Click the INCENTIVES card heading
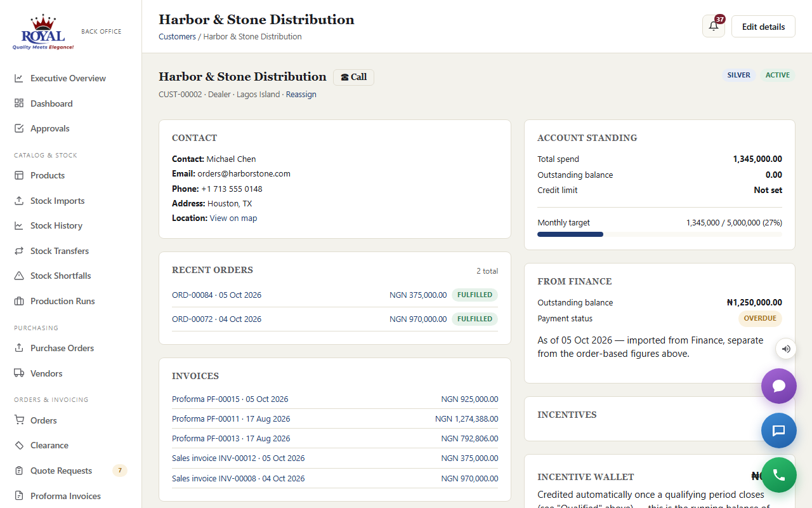The height and width of the screenshot is (508, 812). 567,415
